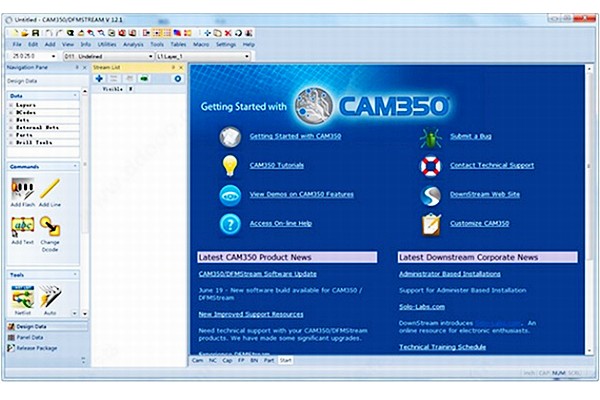Click the question mark help icon
The image size is (600, 400).
pyautogui.click(x=230, y=224)
